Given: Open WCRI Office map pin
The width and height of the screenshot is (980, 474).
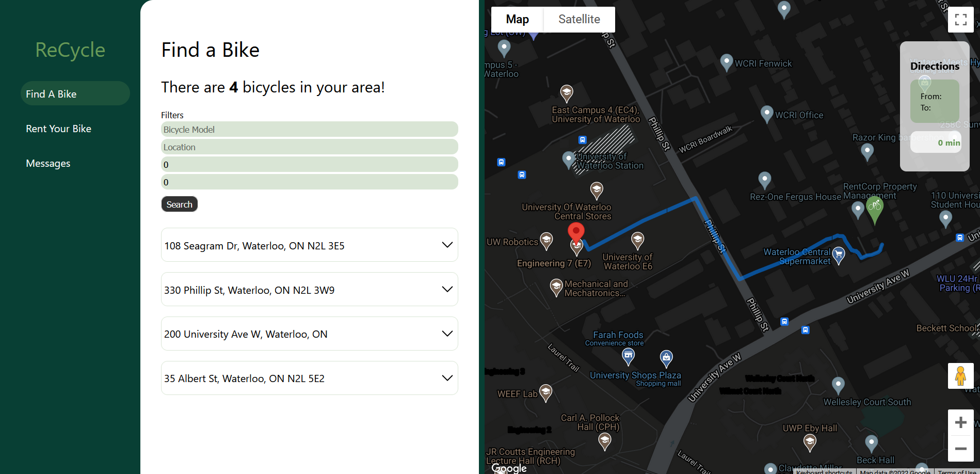Looking at the screenshot, I should pos(767,114).
